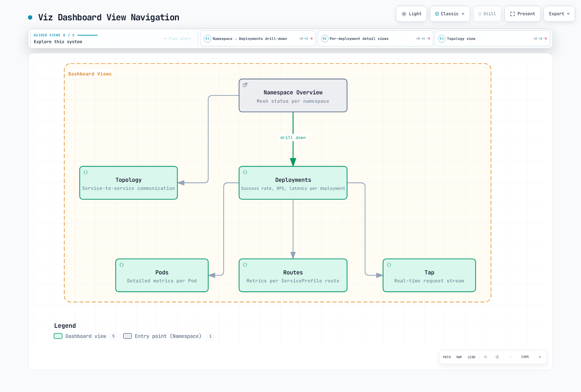
Task: Click the code brackets icon on Tap node
Action: [x=389, y=265]
